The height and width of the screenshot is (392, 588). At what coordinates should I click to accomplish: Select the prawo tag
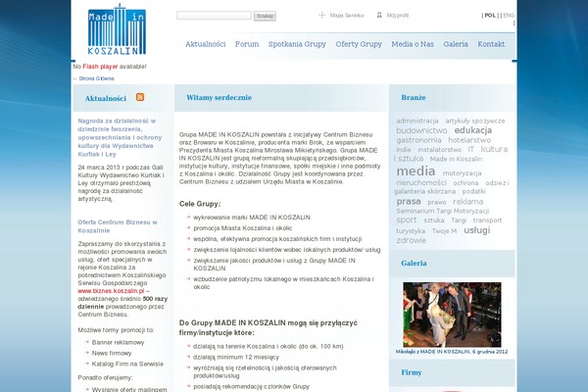[437, 202]
